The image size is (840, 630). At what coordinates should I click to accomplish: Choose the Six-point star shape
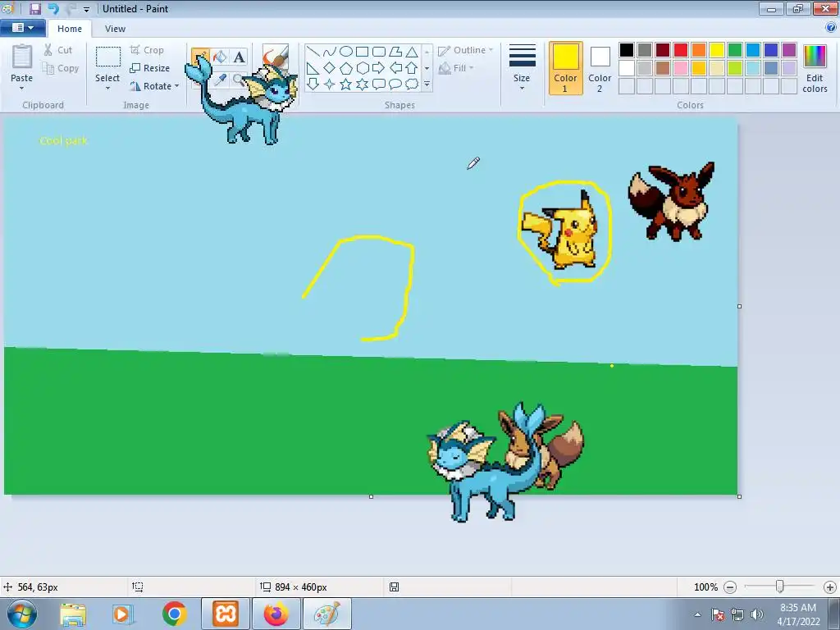click(362, 84)
